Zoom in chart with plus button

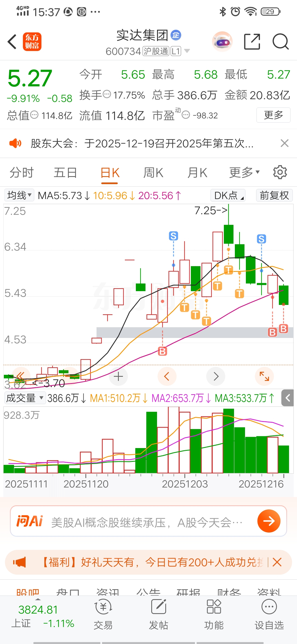118,376
